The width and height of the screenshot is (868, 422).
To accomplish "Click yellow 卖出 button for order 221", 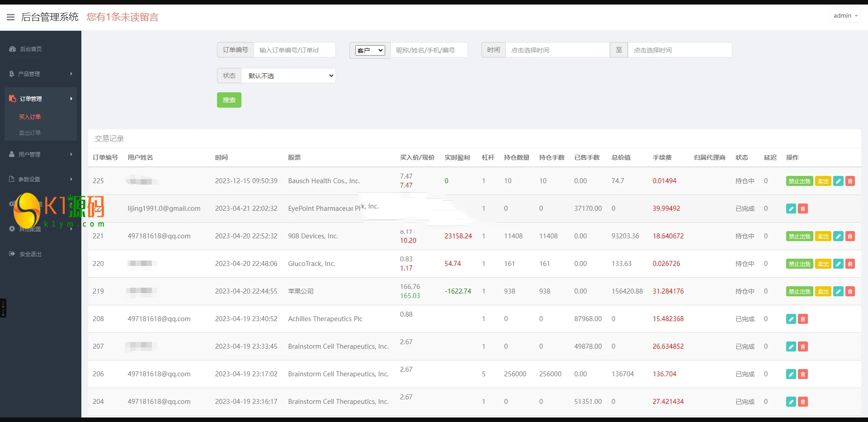I will tap(823, 236).
